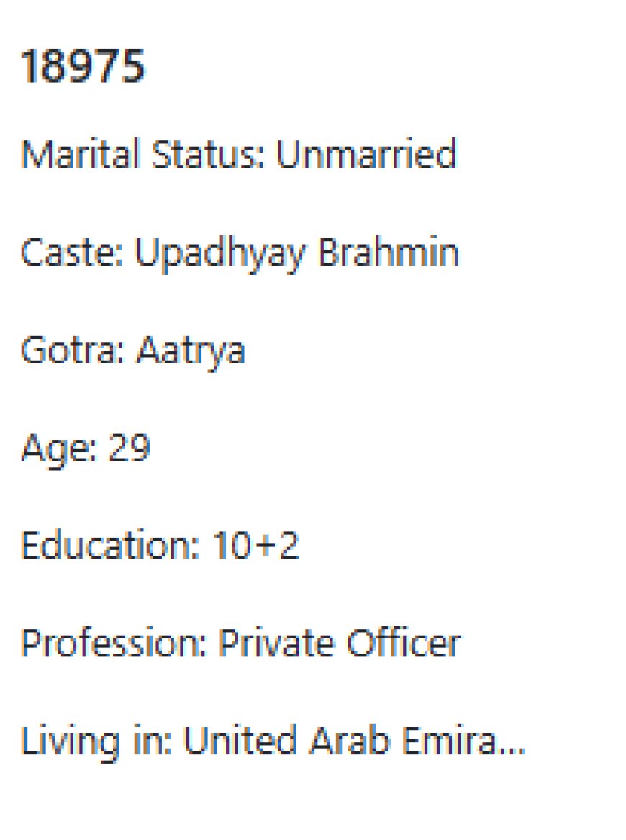Click the truncated Emira... text
This screenshot has width=626, height=840.
(x=463, y=741)
